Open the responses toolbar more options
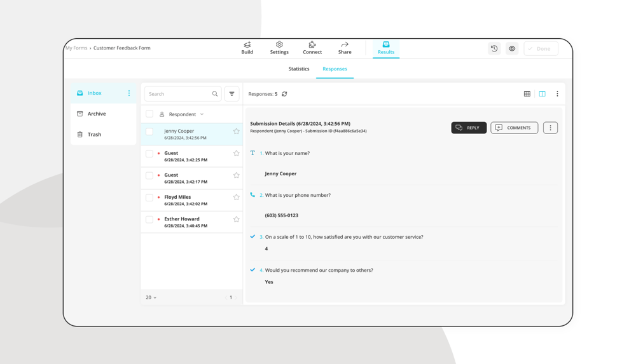The image size is (636, 364). 557,94
